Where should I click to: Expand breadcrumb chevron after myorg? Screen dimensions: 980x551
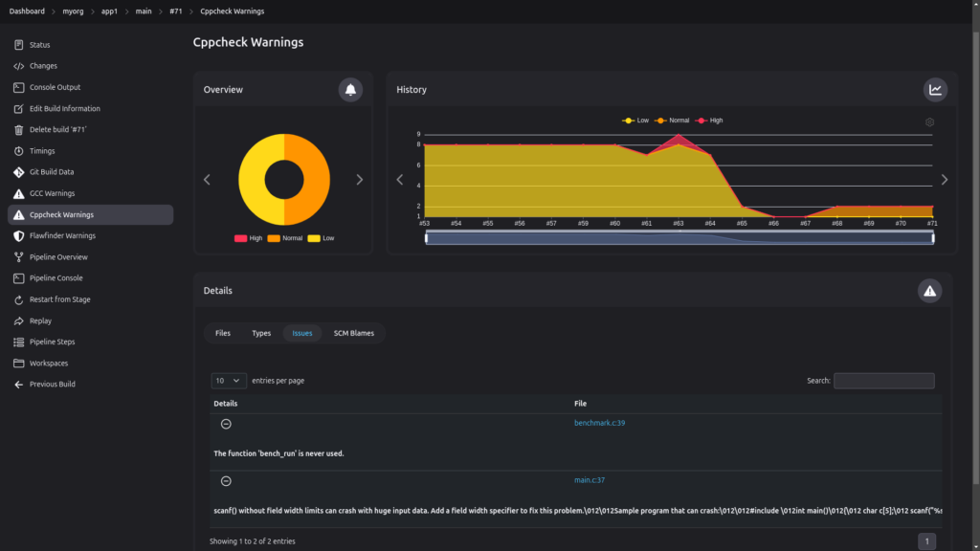pos(93,11)
